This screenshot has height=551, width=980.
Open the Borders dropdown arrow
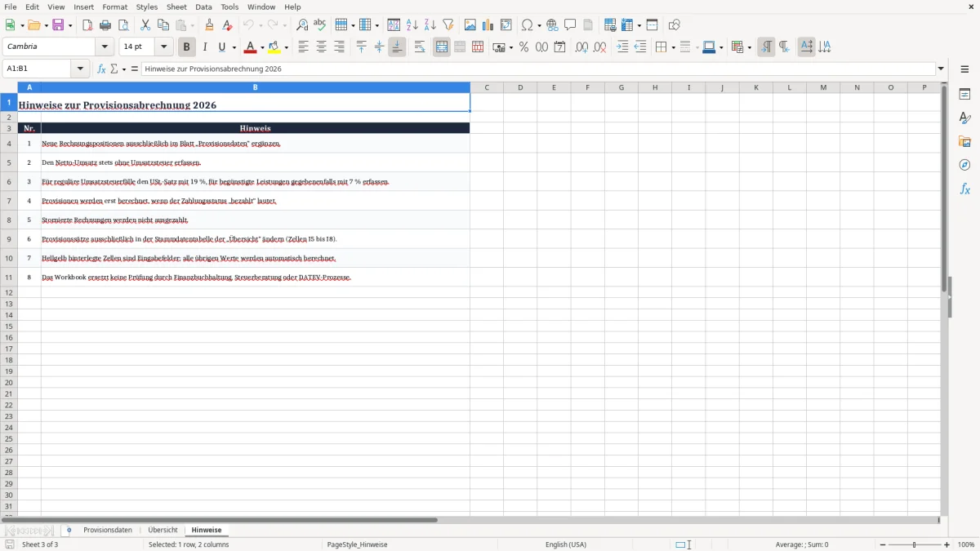[x=673, y=47]
